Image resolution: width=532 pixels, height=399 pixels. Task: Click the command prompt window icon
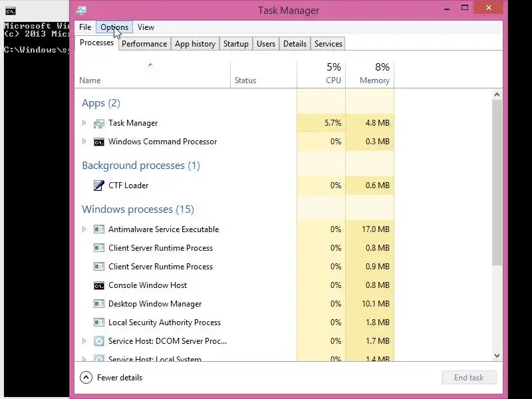click(11, 11)
